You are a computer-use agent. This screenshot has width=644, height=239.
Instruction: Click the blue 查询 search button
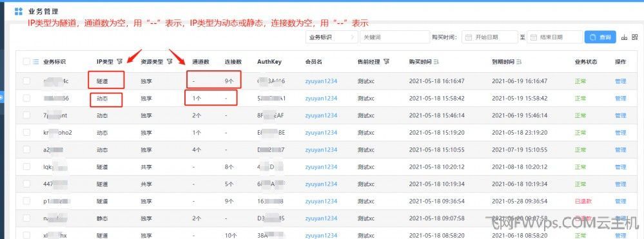[600, 37]
